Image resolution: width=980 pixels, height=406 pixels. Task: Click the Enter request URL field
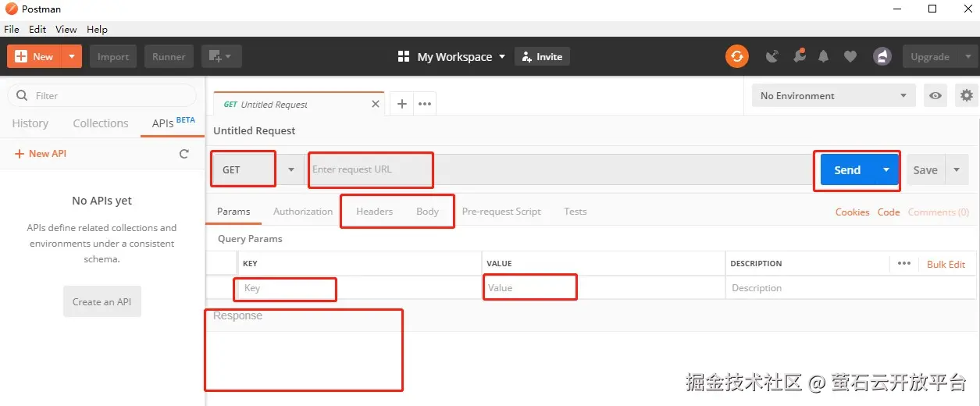(558, 169)
